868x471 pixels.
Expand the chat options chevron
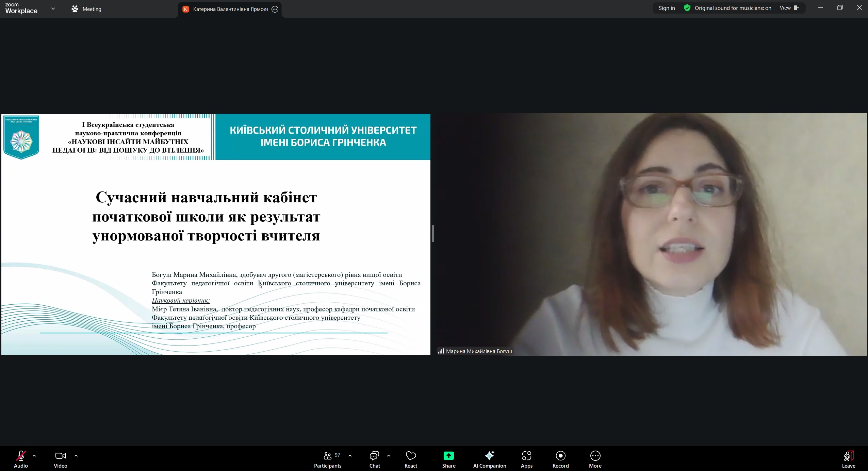(389, 456)
